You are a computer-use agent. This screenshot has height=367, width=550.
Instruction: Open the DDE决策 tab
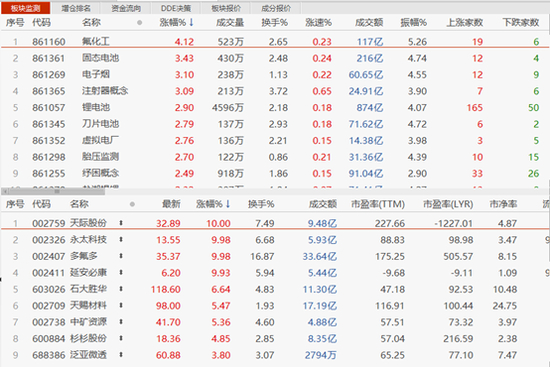176,8
